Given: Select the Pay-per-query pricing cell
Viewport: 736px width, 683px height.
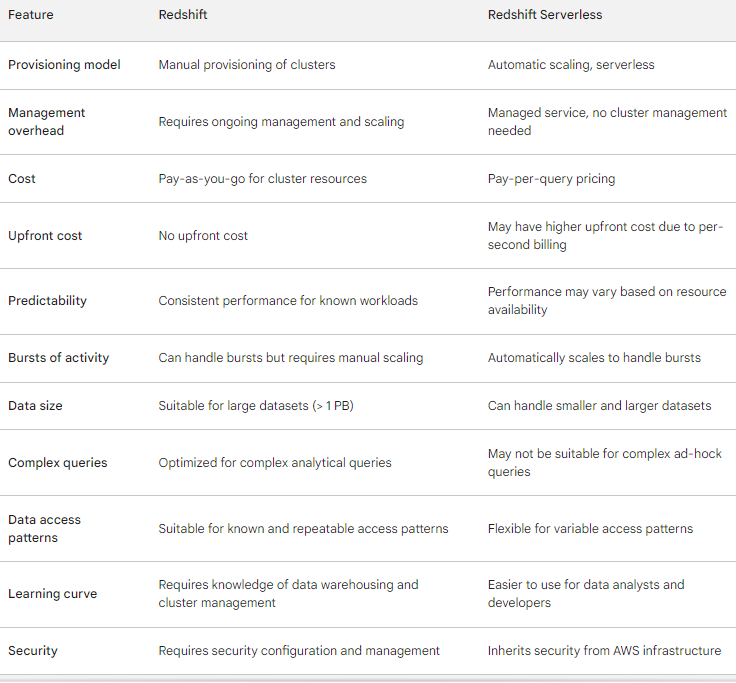Looking at the screenshot, I should tap(551, 178).
